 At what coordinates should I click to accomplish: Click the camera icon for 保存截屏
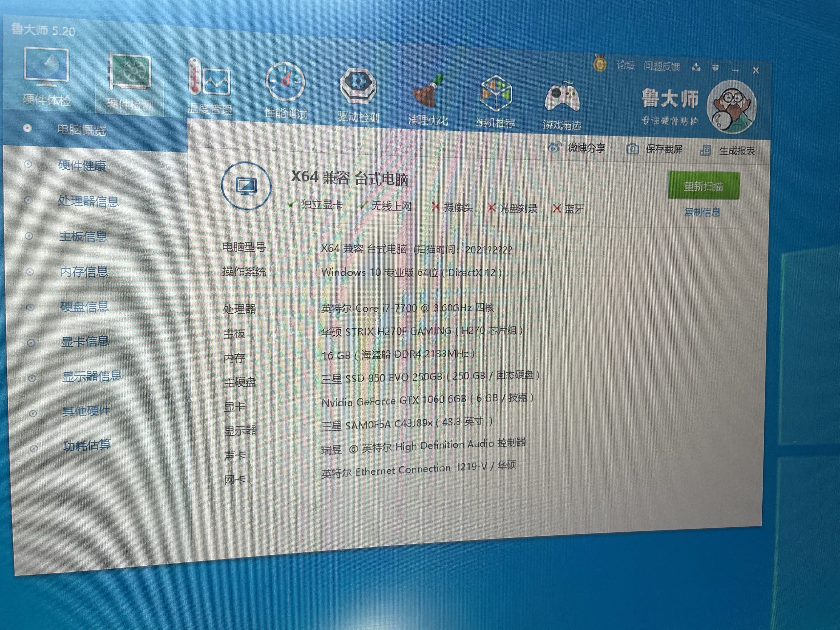coord(632,149)
